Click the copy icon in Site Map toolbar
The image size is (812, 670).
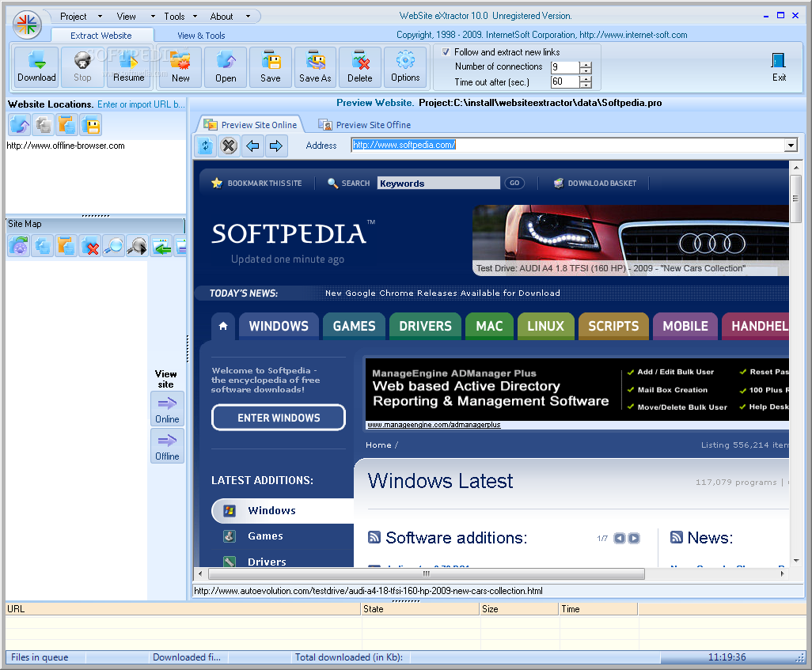coord(43,246)
